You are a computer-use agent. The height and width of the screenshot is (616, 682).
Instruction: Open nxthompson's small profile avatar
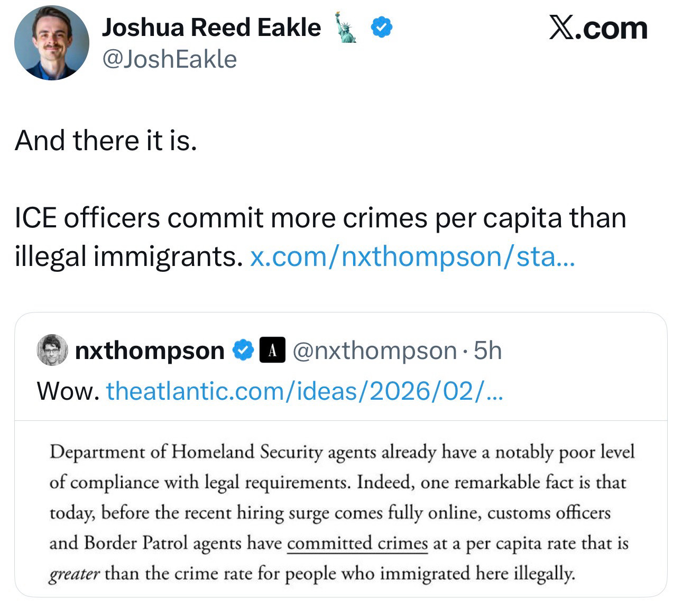point(52,350)
